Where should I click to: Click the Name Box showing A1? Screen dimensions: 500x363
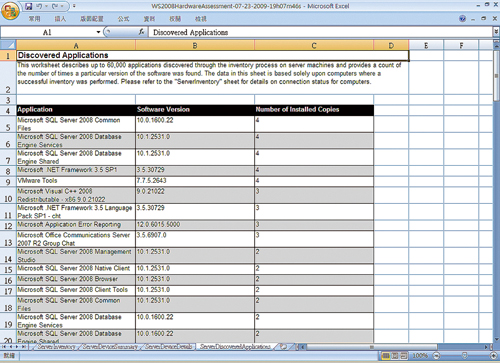(x=48, y=32)
